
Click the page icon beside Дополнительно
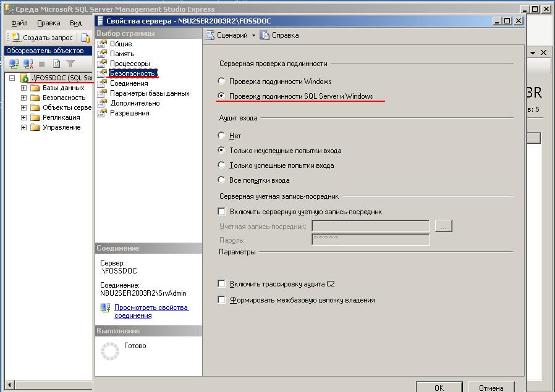[x=102, y=103]
